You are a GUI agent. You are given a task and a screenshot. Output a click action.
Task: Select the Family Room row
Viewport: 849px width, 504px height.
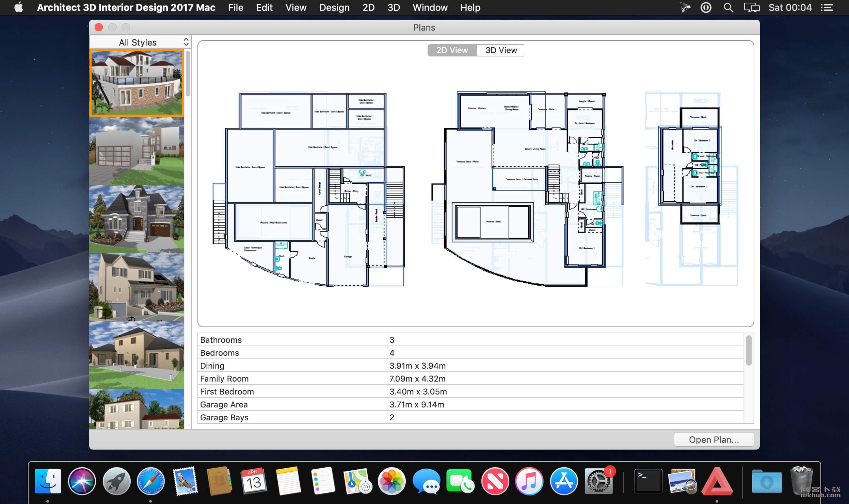point(470,379)
